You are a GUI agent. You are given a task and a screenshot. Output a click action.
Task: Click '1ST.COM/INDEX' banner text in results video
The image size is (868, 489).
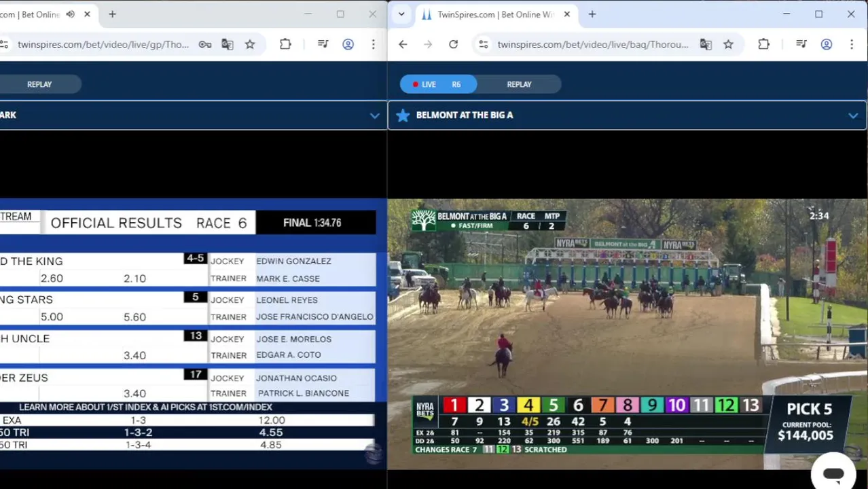(x=242, y=407)
